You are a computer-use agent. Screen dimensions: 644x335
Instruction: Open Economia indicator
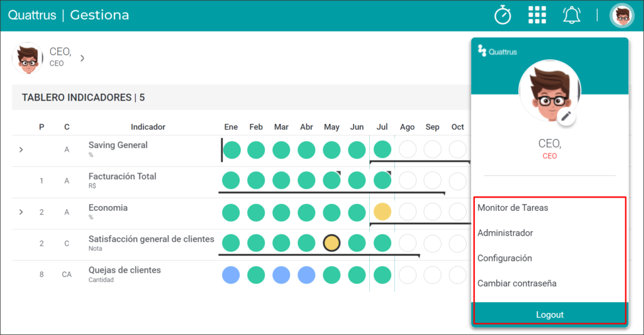[x=108, y=208]
